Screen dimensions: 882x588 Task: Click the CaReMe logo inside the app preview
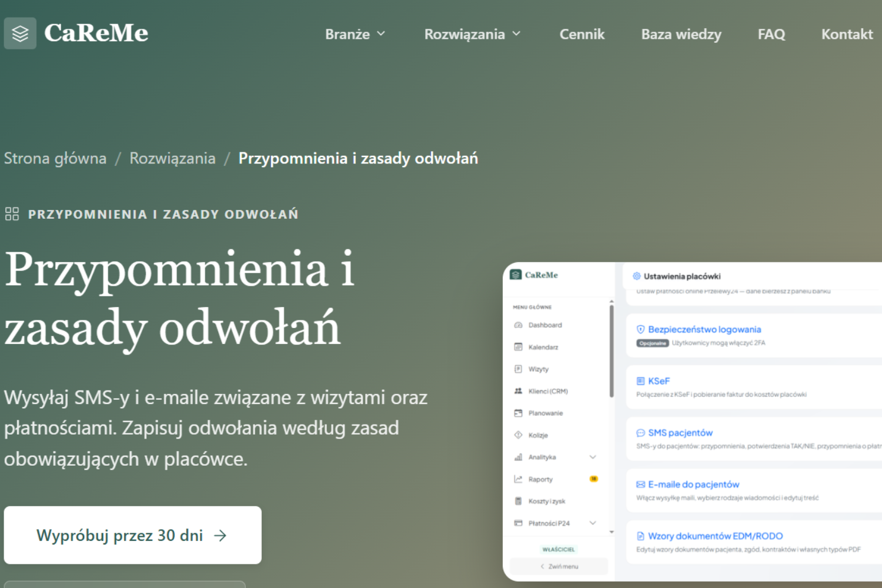pos(534,275)
